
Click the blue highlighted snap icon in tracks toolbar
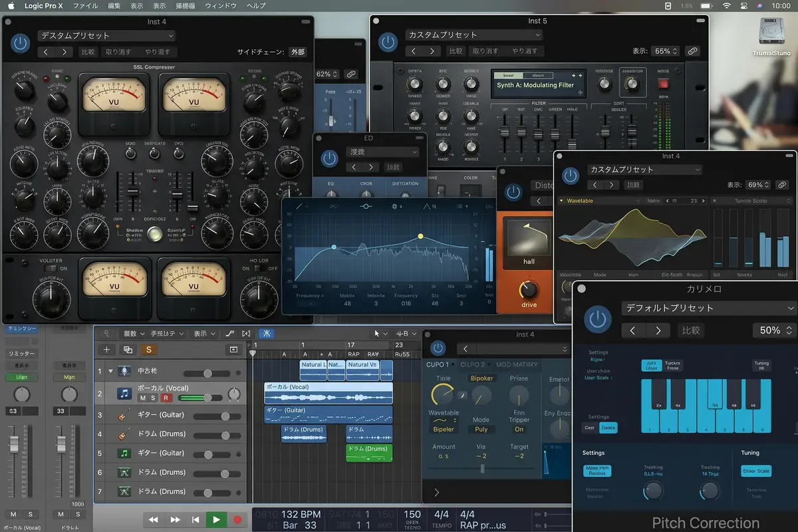pyautogui.click(x=266, y=333)
